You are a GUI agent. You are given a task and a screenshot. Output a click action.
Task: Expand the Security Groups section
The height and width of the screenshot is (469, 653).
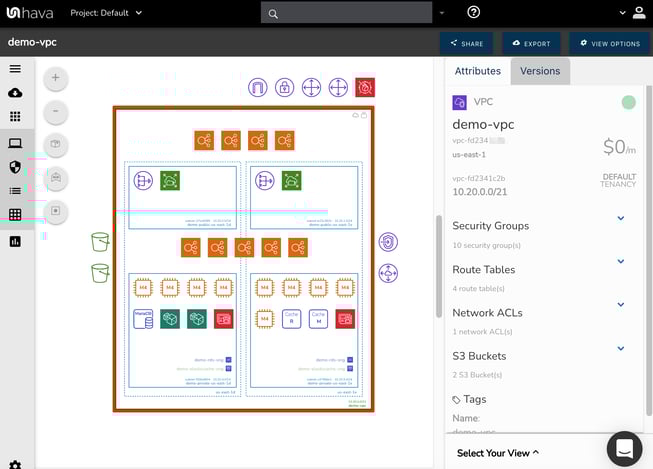620,218
